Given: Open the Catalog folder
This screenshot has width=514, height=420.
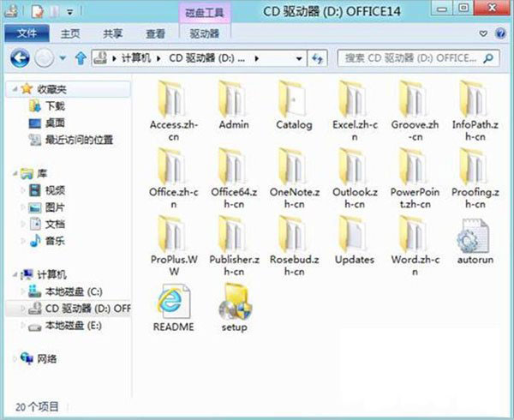Looking at the screenshot, I should pos(294,106).
